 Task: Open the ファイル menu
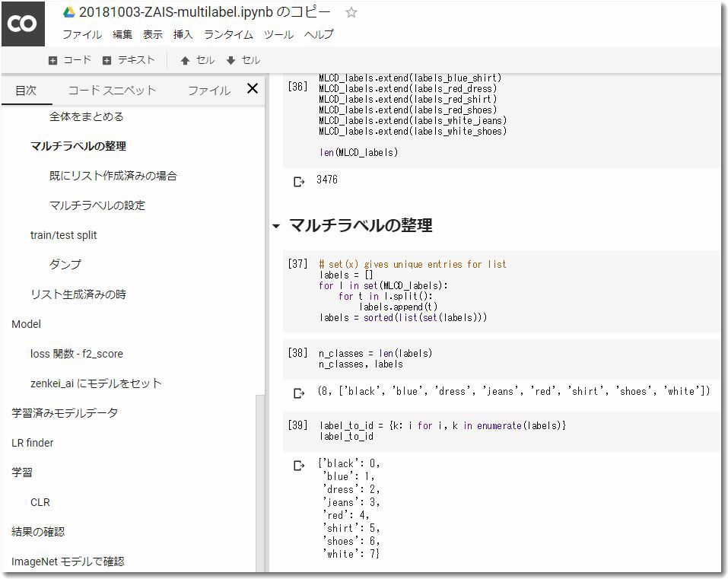point(82,34)
